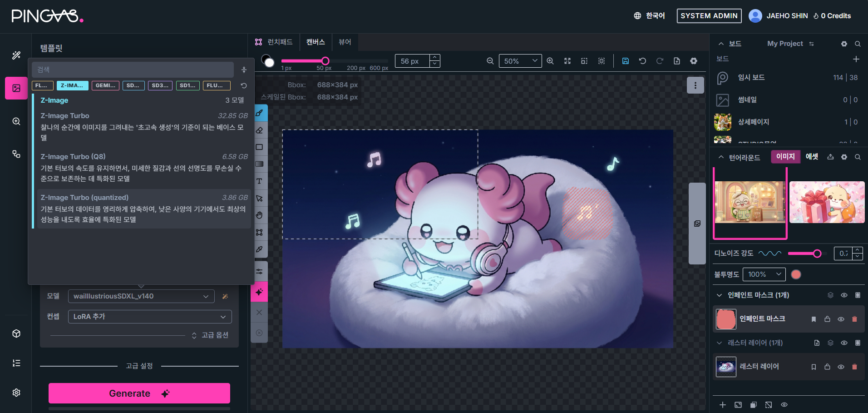Toggle lock on 인페인트 마스크 layer
The width and height of the screenshot is (868, 413).
coord(827,319)
